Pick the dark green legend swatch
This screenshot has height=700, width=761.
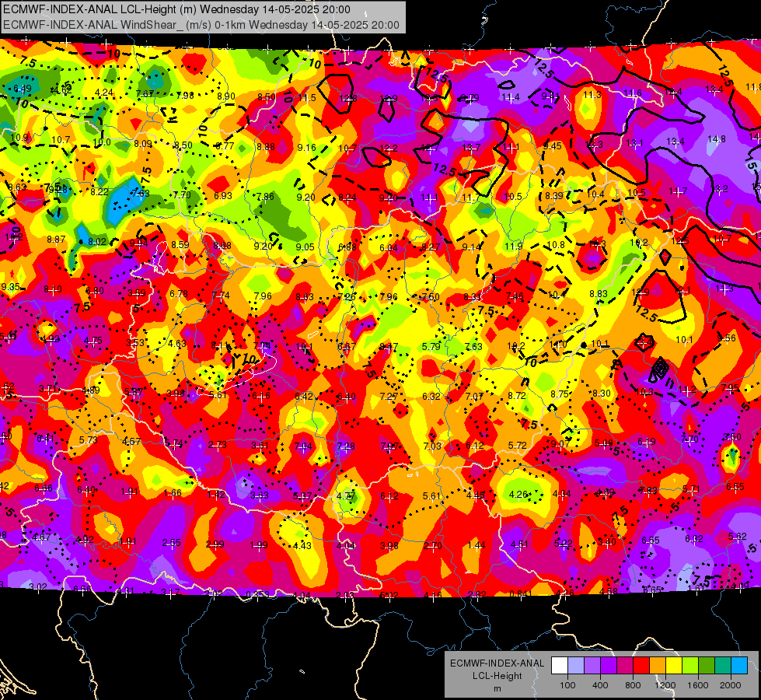coord(707,666)
